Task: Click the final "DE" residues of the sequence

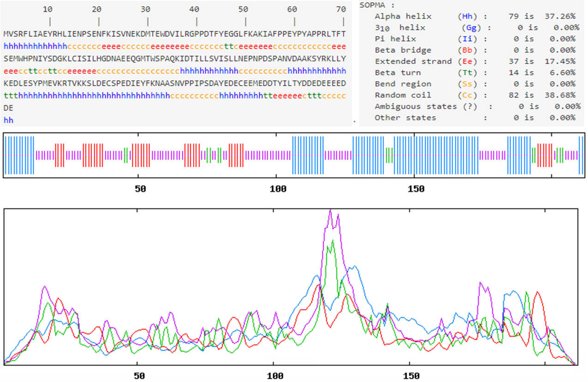Action: tap(8, 108)
